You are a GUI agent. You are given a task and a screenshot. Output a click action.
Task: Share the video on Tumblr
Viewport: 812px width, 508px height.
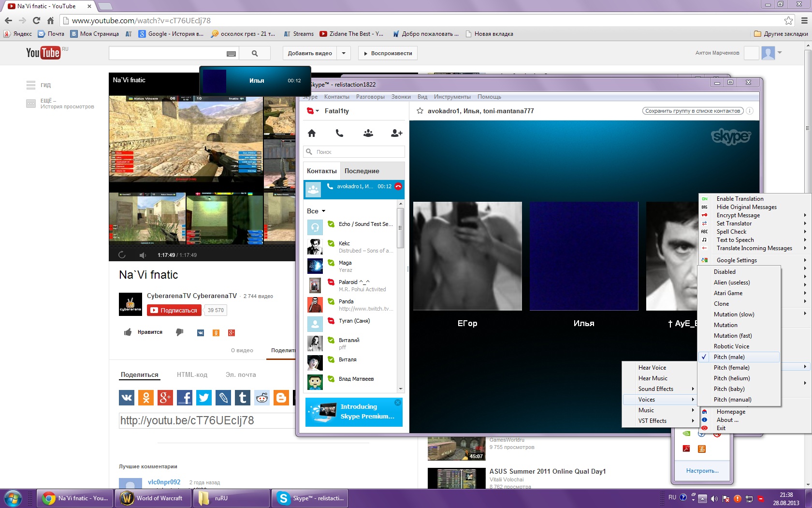[x=243, y=398]
